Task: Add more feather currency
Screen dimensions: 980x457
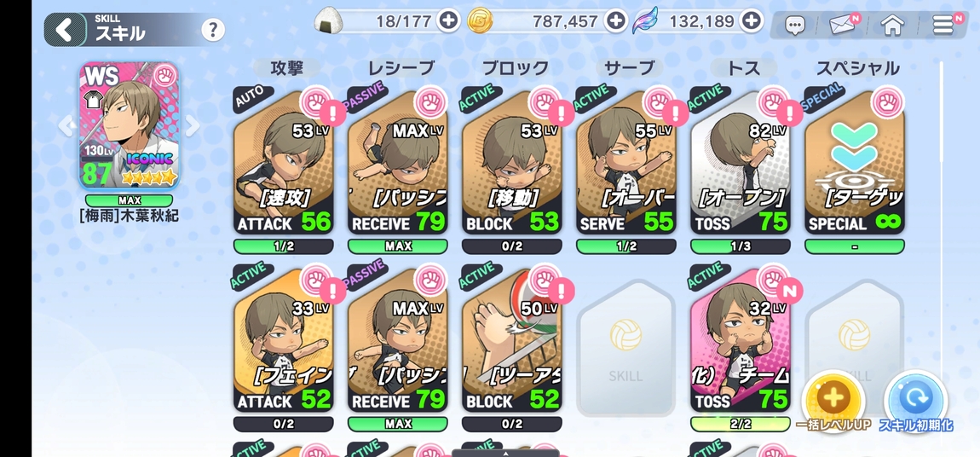Action: 752,21
